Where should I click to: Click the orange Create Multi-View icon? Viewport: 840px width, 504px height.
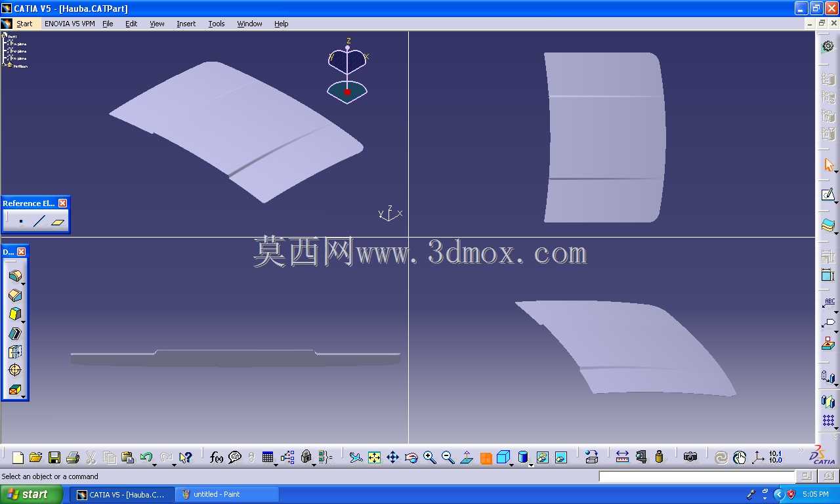coord(486,458)
